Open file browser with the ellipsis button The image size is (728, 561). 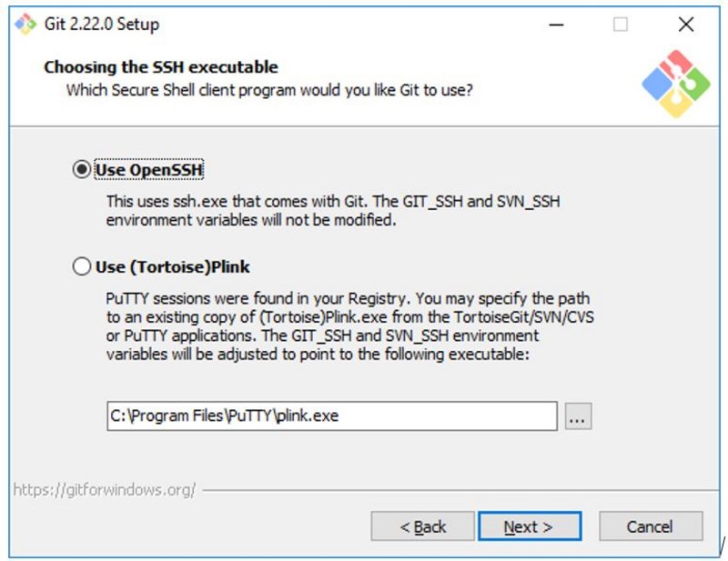[x=578, y=416]
